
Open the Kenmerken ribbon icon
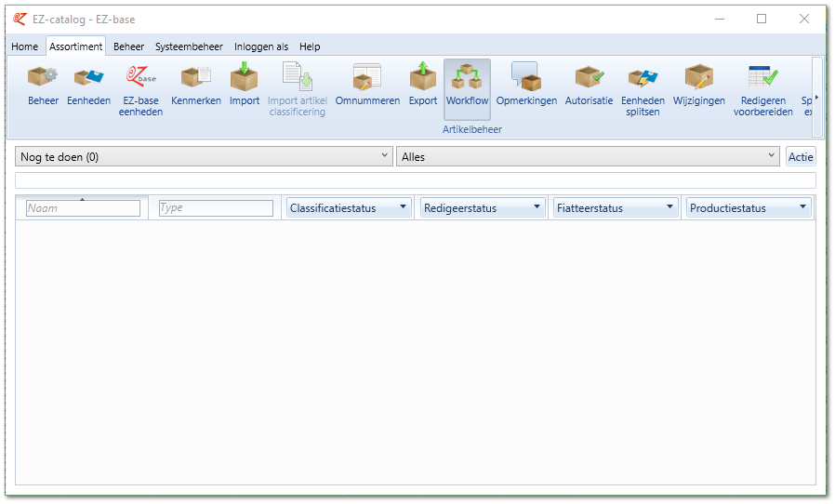point(196,85)
